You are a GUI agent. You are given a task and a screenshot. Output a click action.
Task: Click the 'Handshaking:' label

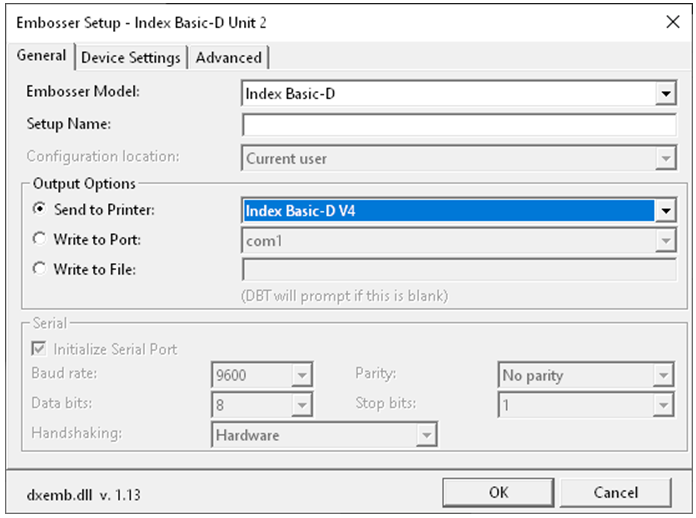76,433
